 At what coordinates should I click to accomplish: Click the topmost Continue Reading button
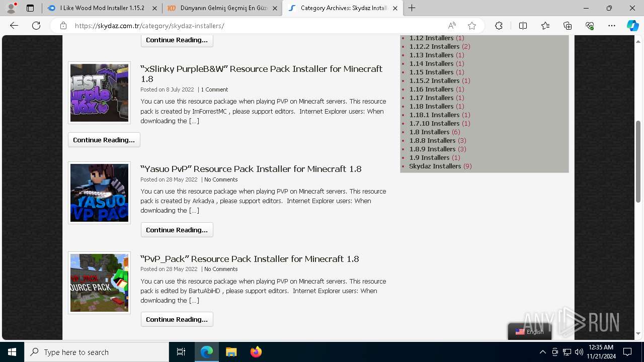click(177, 40)
